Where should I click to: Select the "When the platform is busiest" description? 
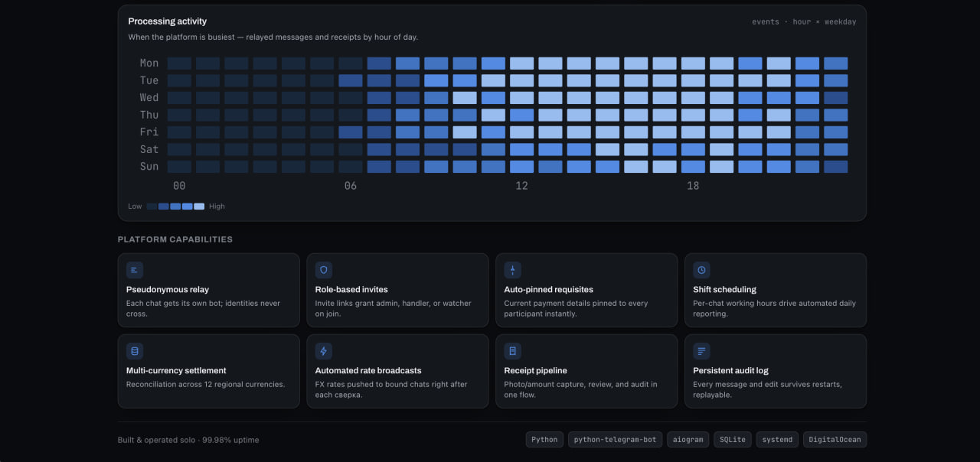tap(273, 37)
